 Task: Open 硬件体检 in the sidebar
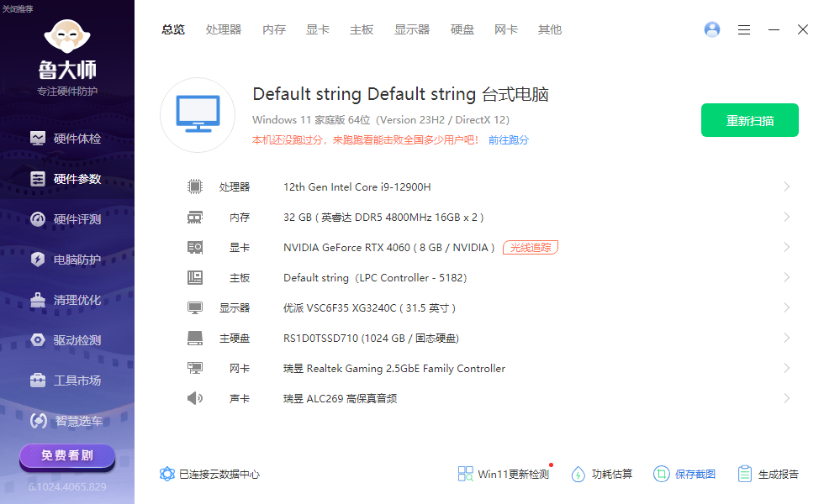pos(66,139)
